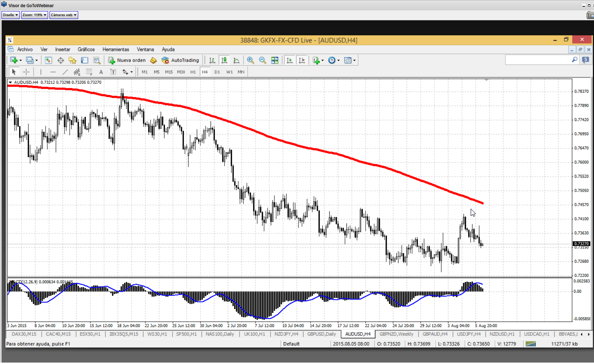This screenshot has height=364, width=594.
Task: Expand the new chart dropdown arrow
Action: 20,60
